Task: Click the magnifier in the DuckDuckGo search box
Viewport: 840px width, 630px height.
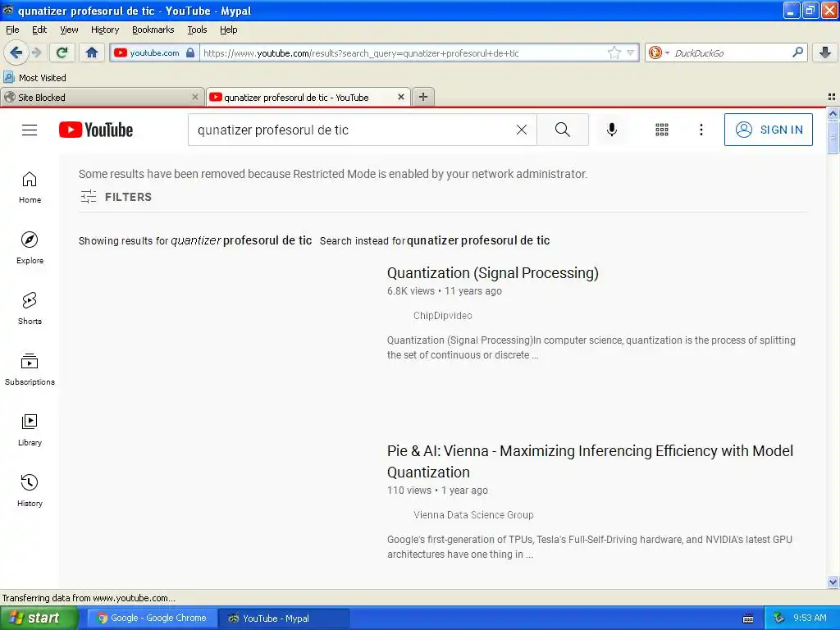Action: click(797, 52)
